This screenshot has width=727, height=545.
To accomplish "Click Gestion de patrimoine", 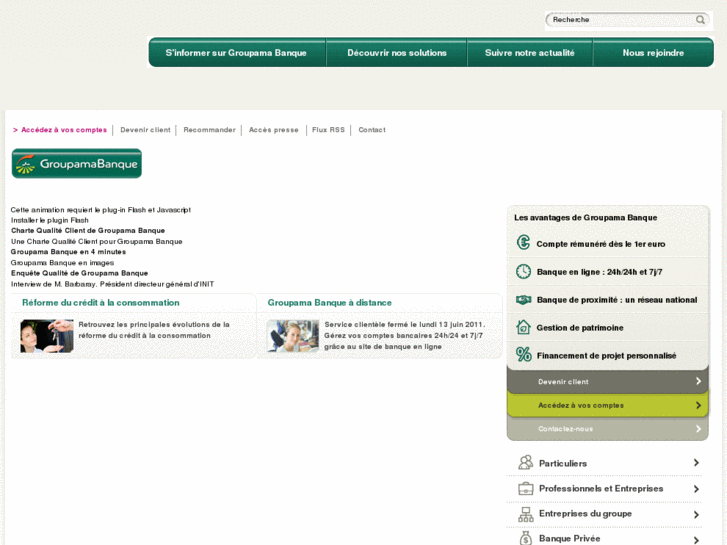I will (x=580, y=327).
